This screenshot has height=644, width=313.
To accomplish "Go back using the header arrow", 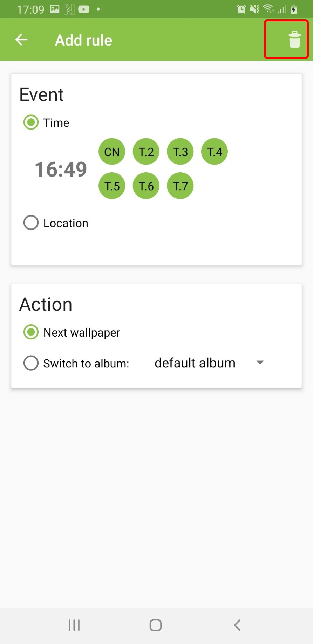I will point(22,40).
